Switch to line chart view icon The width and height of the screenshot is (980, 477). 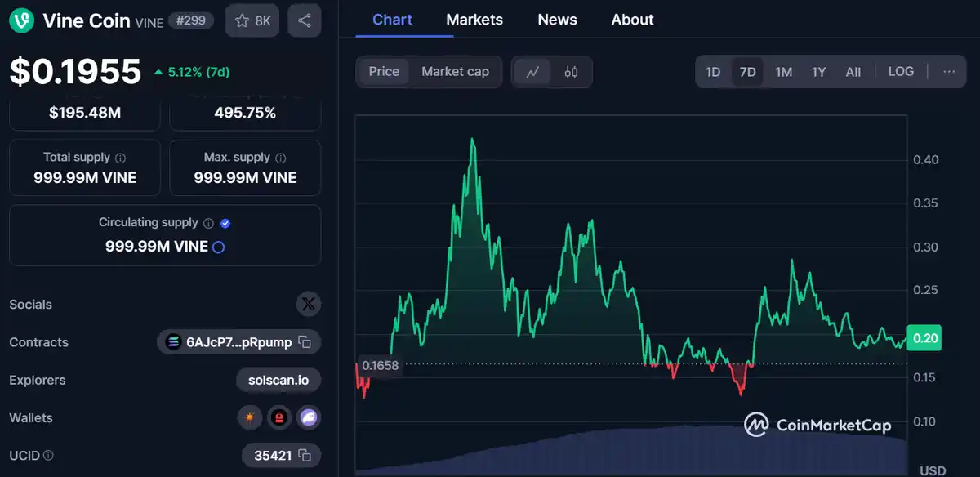532,72
